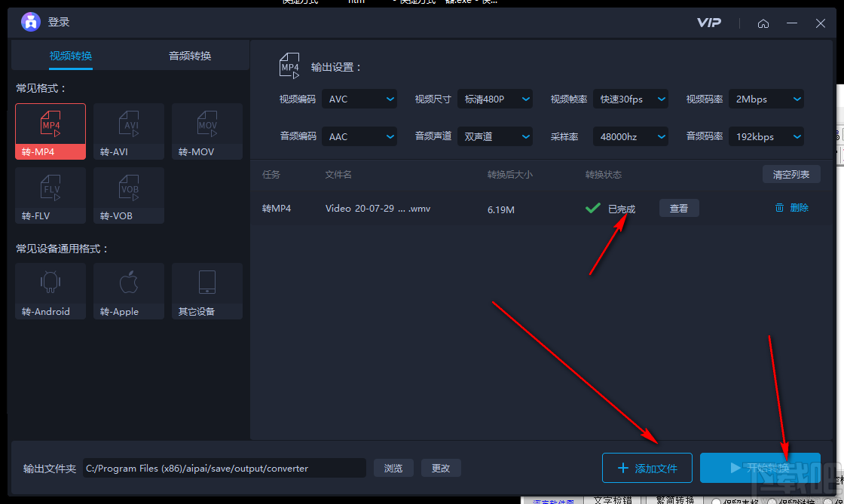Select the 转-Apple device format
Image resolution: width=844 pixels, height=504 pixels.
pyautogui.click(x=128, y=292)
